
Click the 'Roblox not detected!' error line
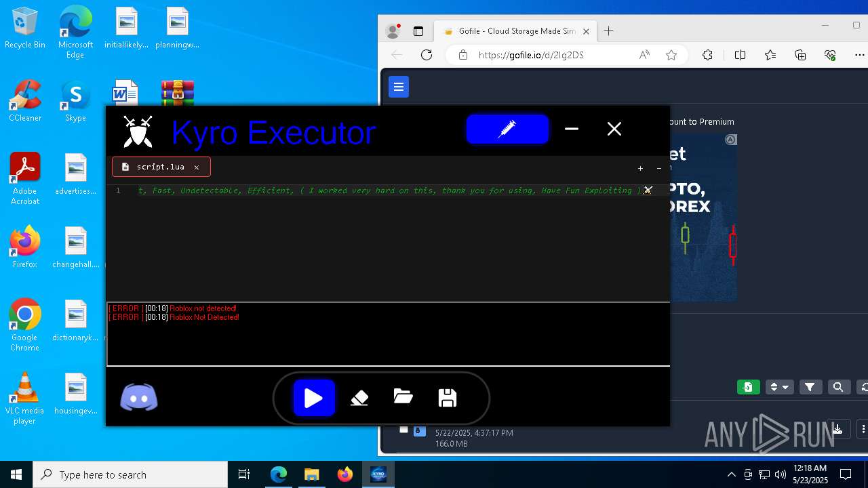click(x=172, y=308)
